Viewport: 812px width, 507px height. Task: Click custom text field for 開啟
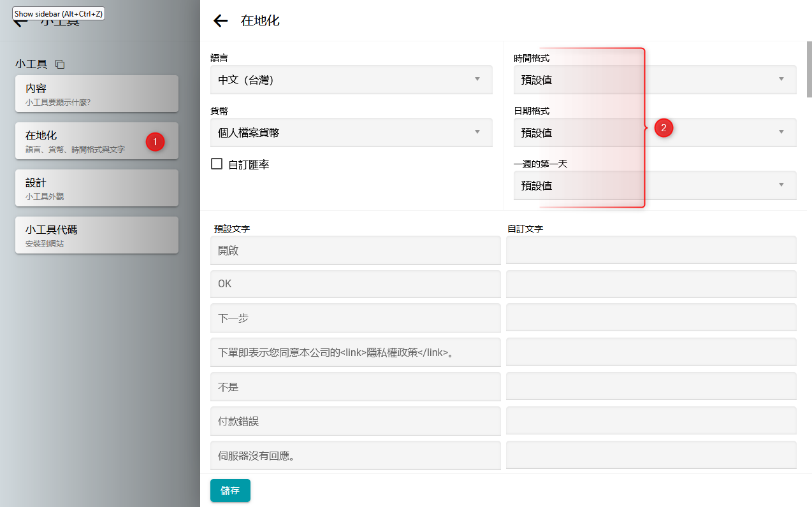point(651,250)
